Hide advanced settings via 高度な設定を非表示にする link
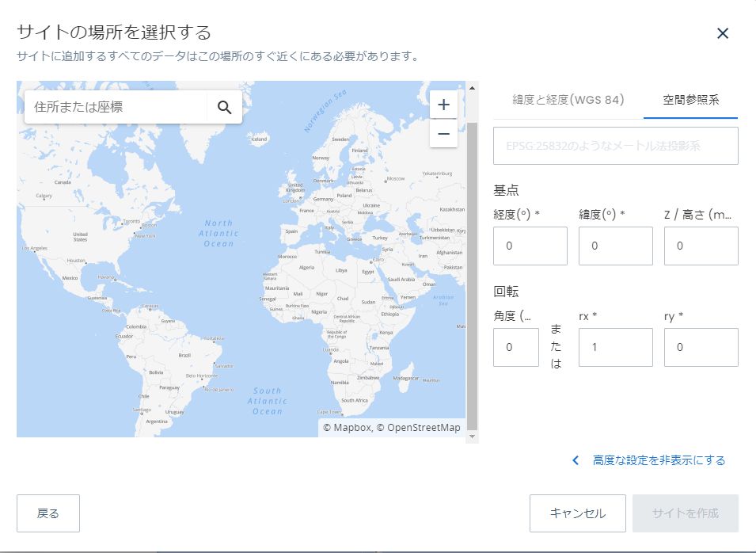The height and width of the screenshot is (553, 756). [659, 460]
